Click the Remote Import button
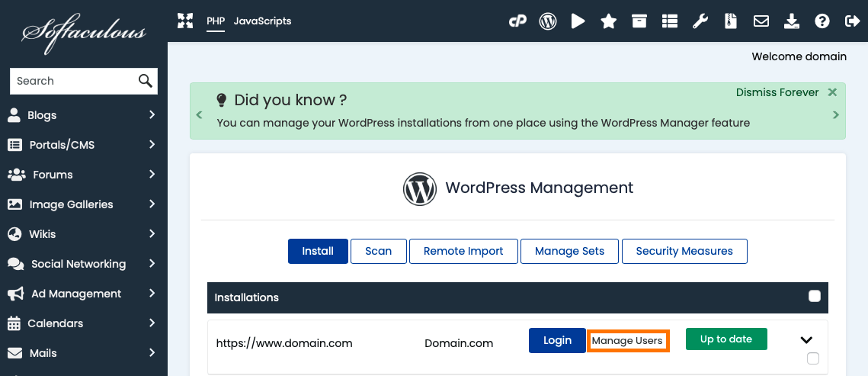 [x=463, y=252]
